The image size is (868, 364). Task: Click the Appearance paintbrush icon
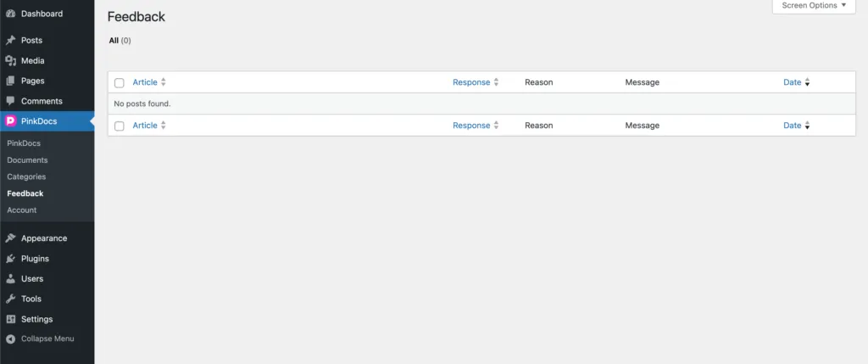10,238
